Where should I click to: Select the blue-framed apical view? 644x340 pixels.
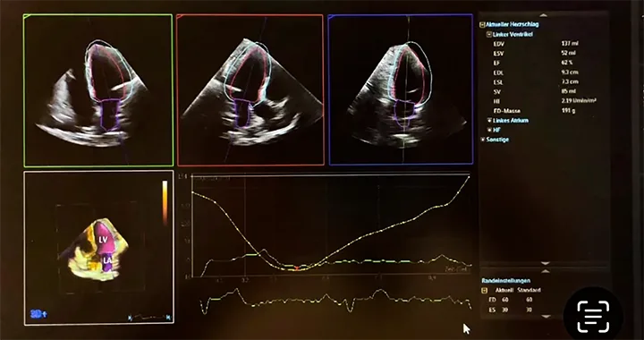401,89
